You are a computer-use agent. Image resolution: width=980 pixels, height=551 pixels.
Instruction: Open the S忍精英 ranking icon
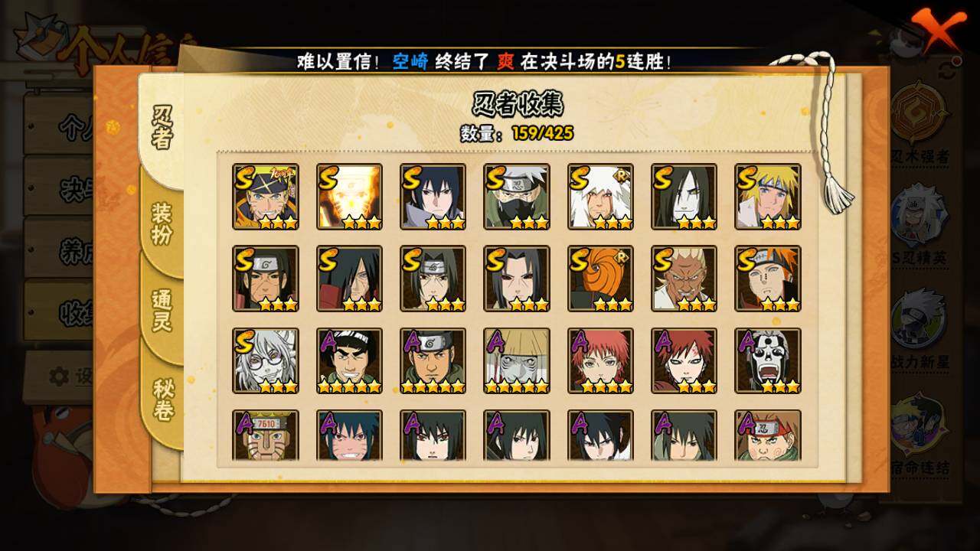pyautogui.click(x=920, y=225)
